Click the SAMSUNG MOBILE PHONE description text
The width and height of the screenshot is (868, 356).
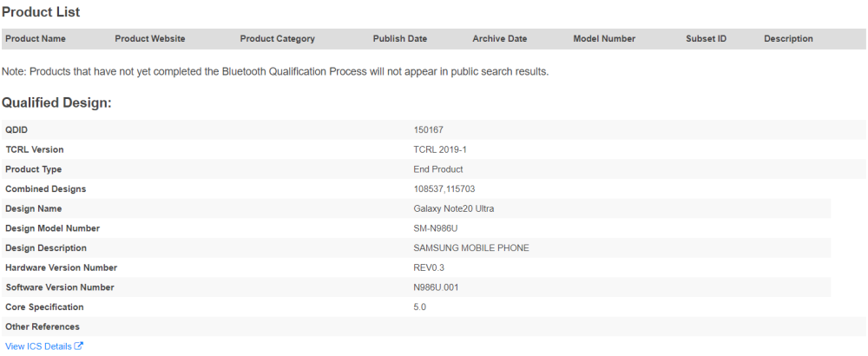click(470, 247)
